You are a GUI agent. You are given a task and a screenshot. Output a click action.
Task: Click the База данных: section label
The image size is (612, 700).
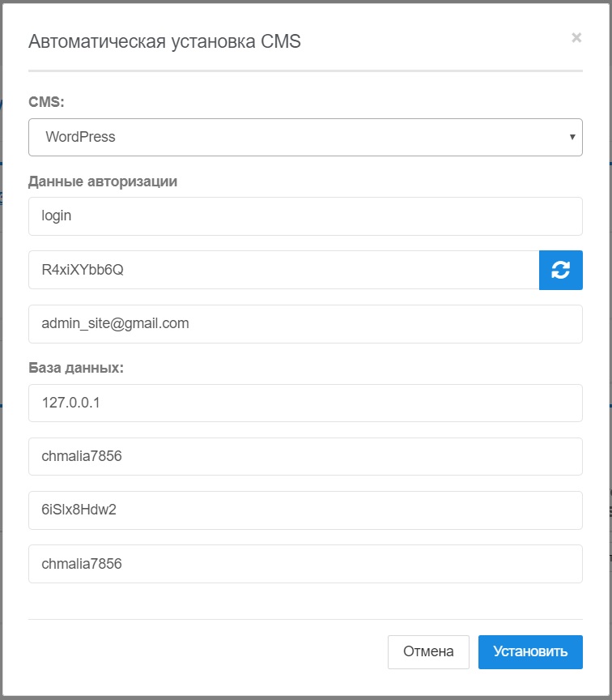coord(76,368)
